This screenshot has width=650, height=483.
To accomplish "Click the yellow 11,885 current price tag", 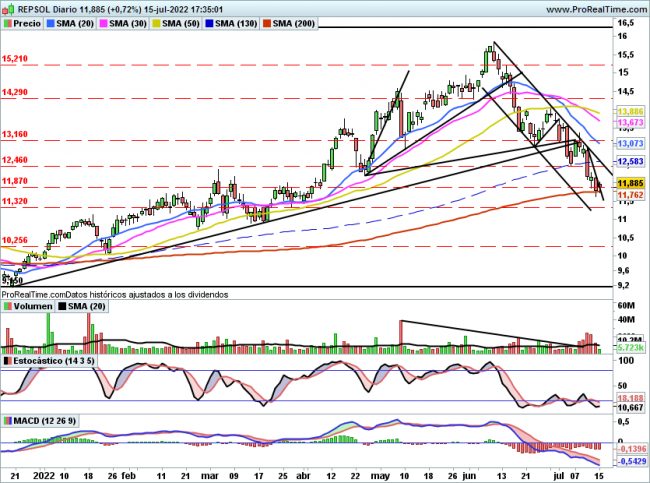I will pyautogui.click(x=629, y=184).
